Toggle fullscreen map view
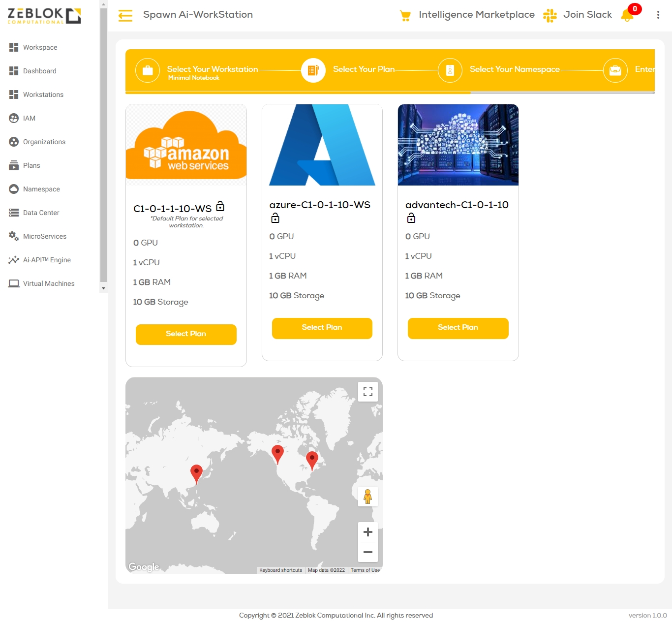The width and height of the screenshot is (672, 624). tap(367, 392)
